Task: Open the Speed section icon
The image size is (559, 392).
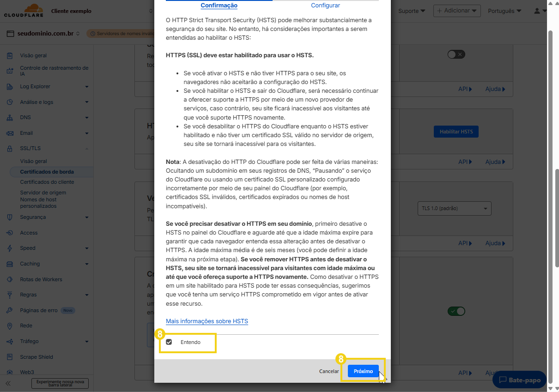Action: click(10, 248)
